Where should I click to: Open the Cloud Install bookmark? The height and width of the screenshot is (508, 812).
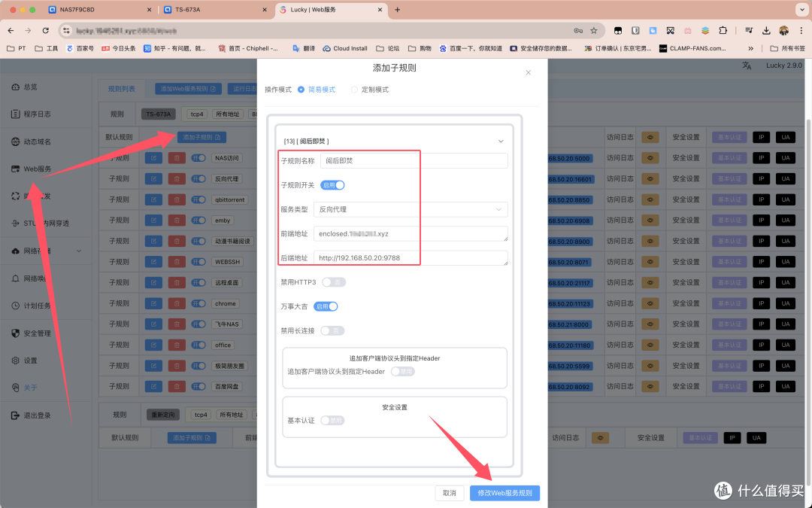point(345,48)
